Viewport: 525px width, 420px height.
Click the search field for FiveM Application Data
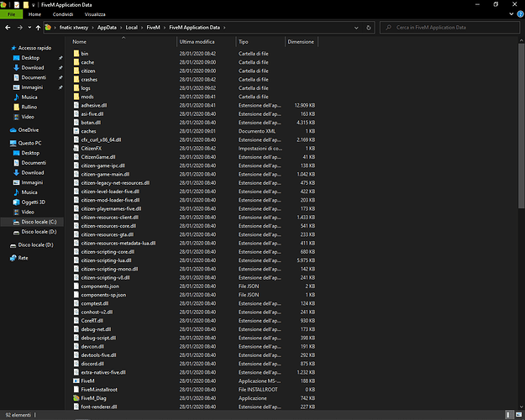tap(449, 28)
